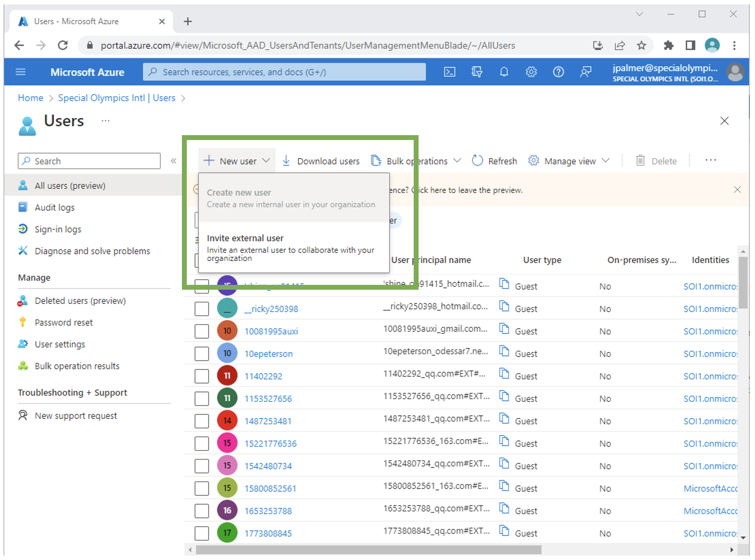755x560 pixels.
Task: Copy UPN for 10epeterson row
Action: tap(504, 351)
